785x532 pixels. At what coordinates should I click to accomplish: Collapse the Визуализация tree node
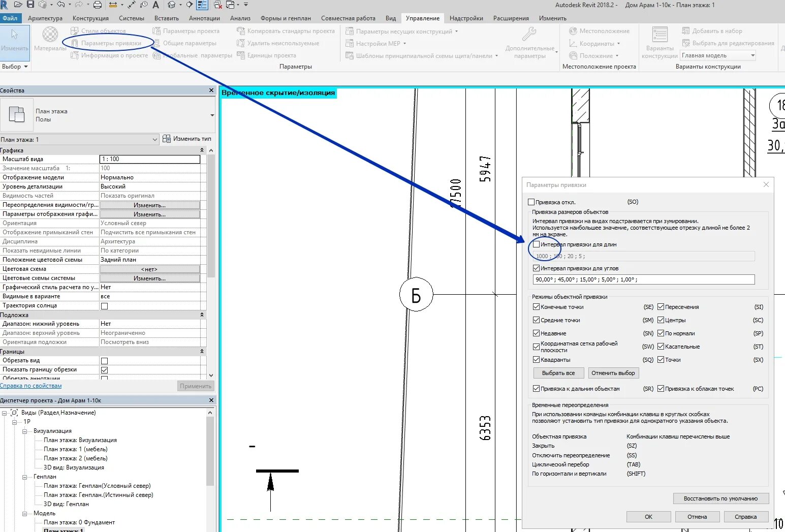(x=24, y=431)
